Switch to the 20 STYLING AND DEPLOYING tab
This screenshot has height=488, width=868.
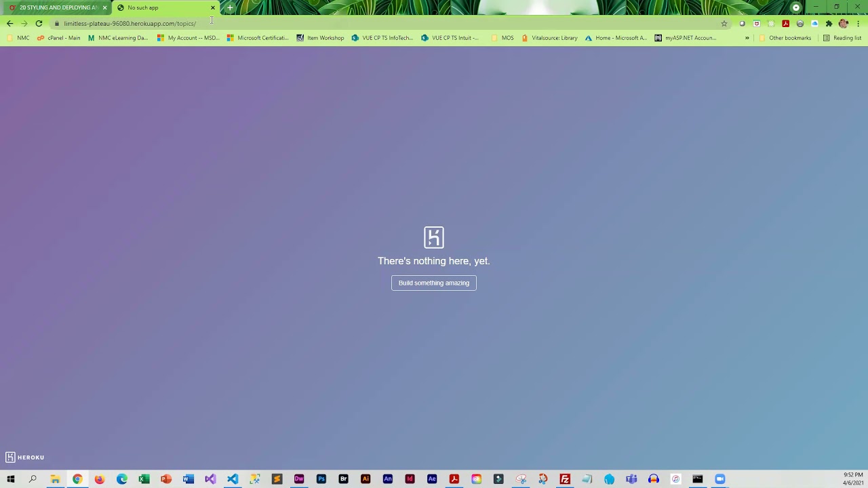click(x=58, y=7)
